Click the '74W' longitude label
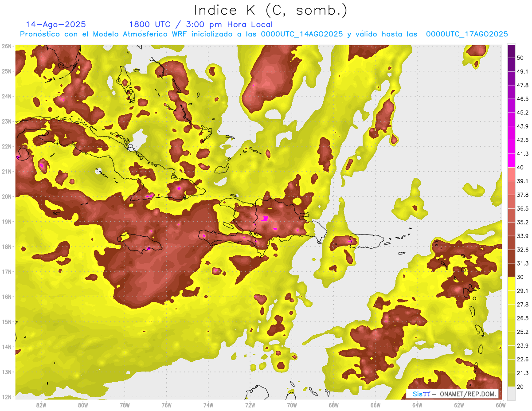Viewport: 532px width, 411px height. coord(208,405)
